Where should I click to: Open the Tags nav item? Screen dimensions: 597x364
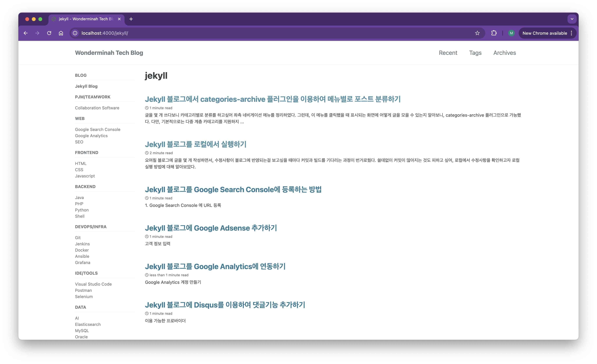tap(475, 53)
